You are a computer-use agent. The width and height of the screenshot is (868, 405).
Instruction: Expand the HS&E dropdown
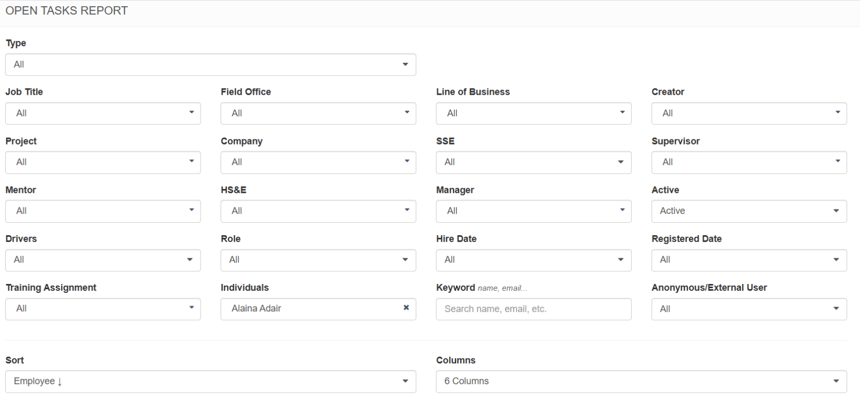click(318, 211)
